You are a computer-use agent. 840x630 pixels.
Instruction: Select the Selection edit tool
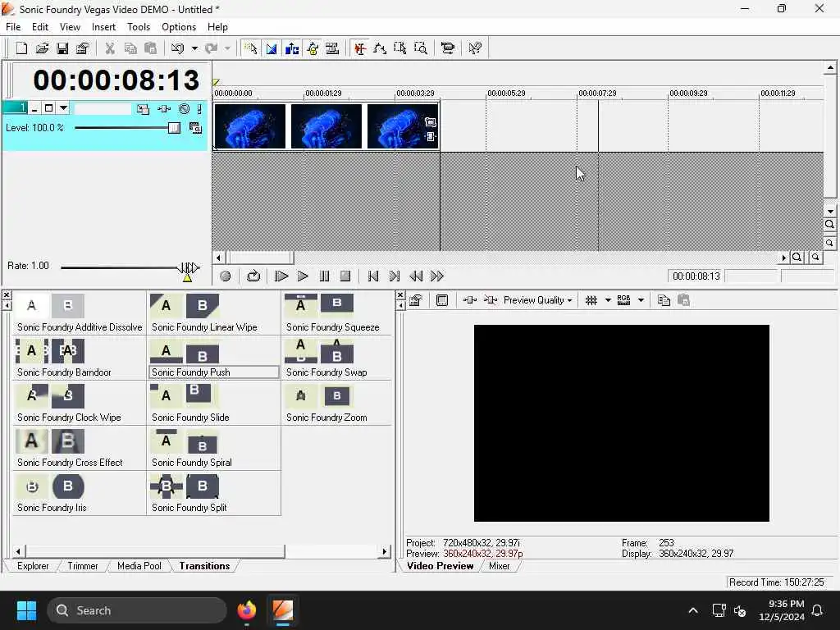[x=400, y=48]
